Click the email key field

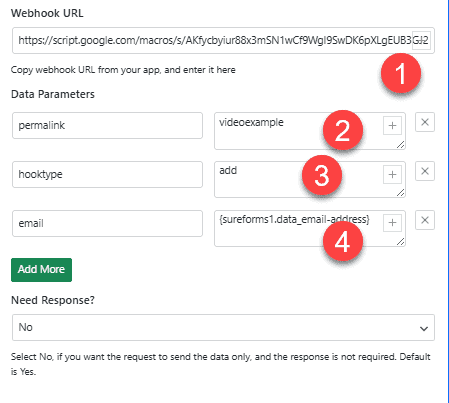107,223
